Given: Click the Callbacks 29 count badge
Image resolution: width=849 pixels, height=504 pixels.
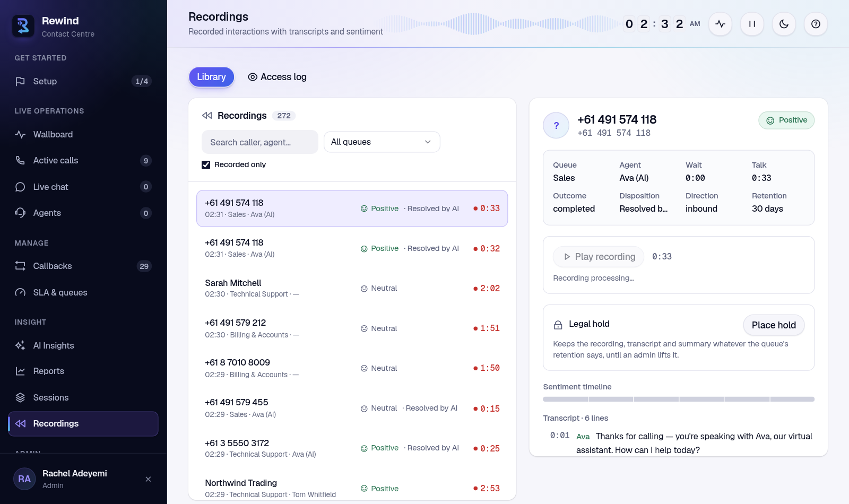Looking at the screenshot, I should tap(144, 266).
